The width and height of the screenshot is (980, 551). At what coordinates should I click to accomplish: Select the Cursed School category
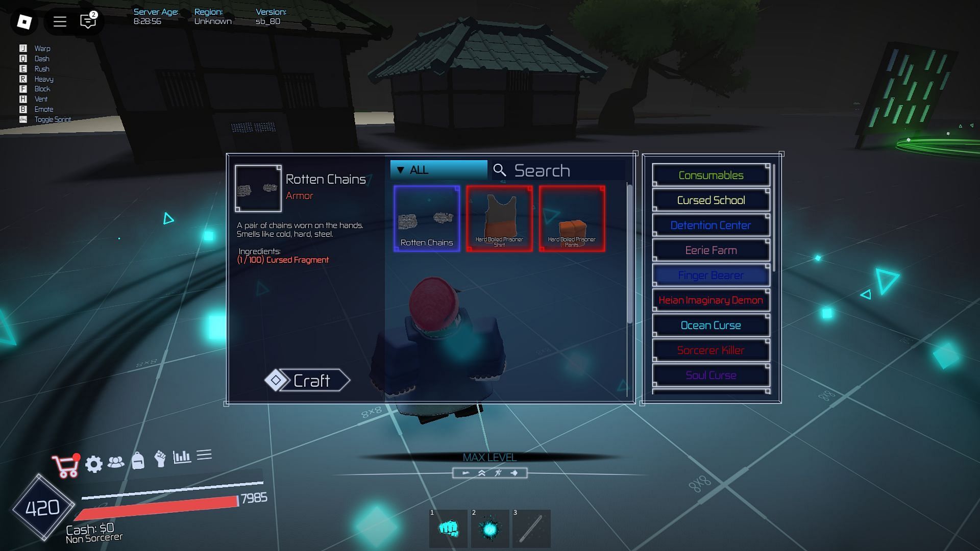[711, 200]
